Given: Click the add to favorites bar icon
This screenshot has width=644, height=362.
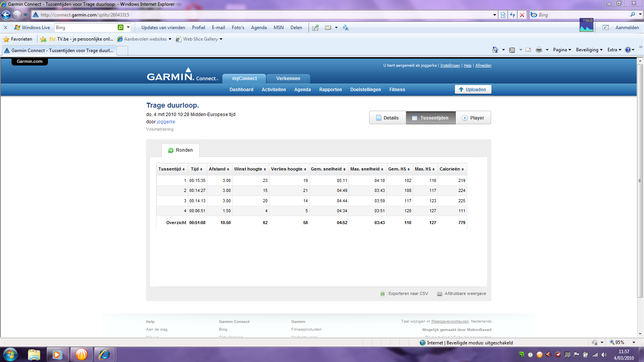Looking at the screenshot, I should click(43, 39).
